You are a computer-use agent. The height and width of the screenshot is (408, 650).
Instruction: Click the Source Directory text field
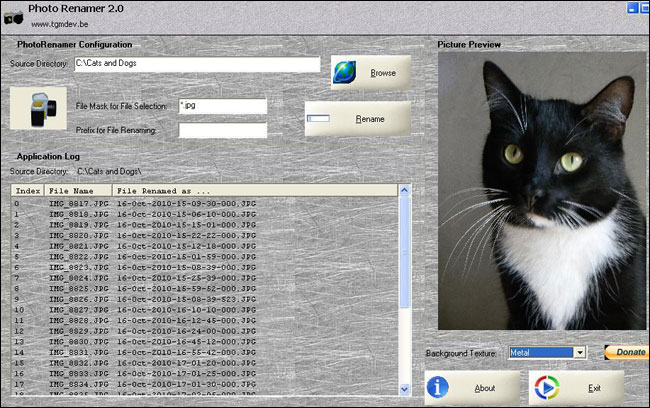[x=196, y=64]
